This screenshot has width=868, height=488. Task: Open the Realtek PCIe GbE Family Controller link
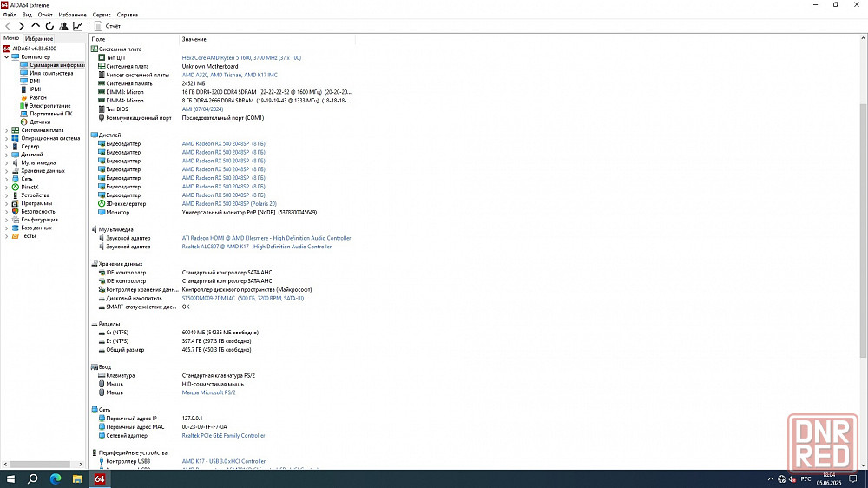224,435
